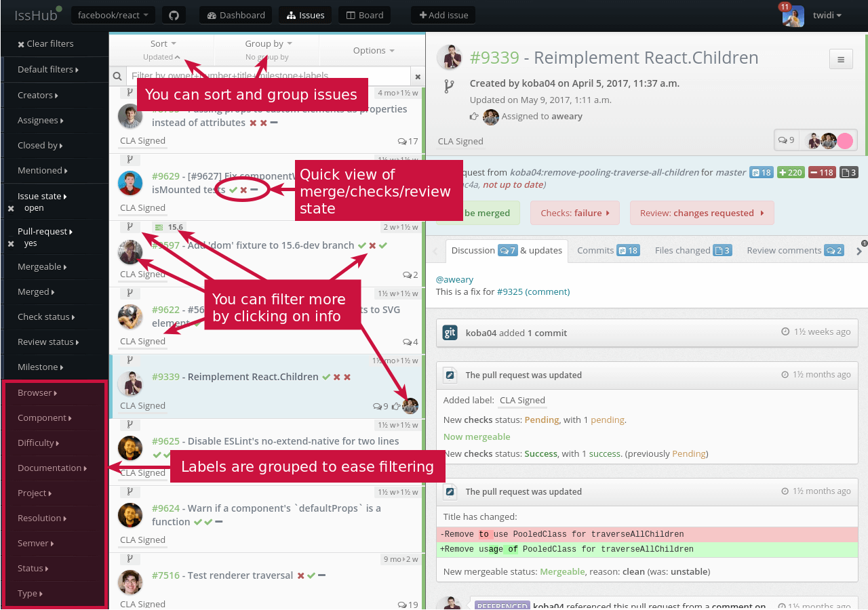Open the @aweary mention link
This screenshot has width=868, height=610.
[454, 279]
